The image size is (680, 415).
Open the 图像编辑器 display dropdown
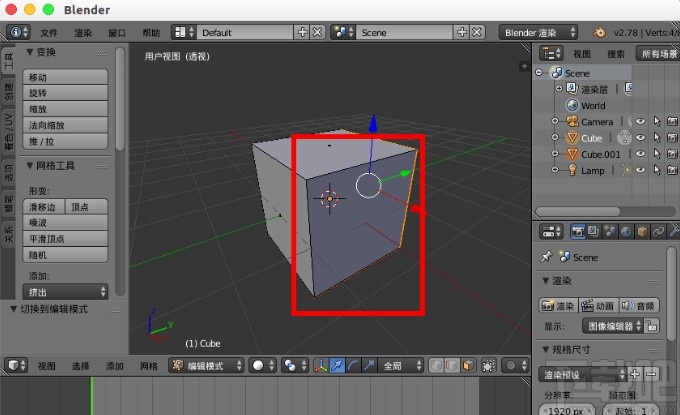[613, 326]
